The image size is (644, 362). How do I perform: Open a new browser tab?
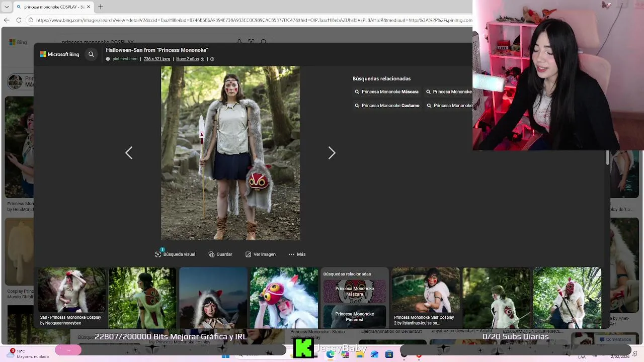[x=101, y=7]
